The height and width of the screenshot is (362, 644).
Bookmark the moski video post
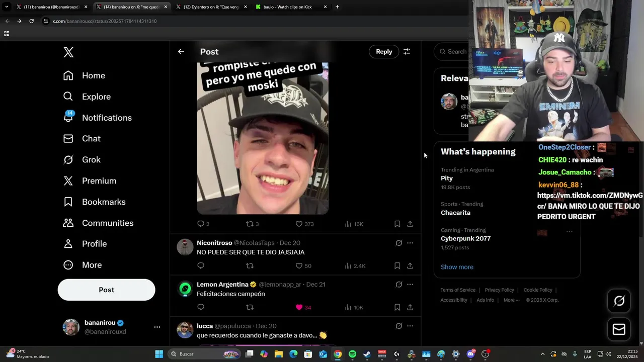point(397,224)
